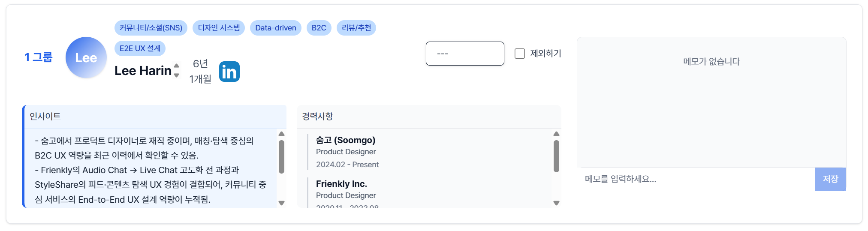Image resolution: width=868 pixels, height=231 pixels.
Task: Check the 제외하기 checkbox
Action: pos(520,54)
